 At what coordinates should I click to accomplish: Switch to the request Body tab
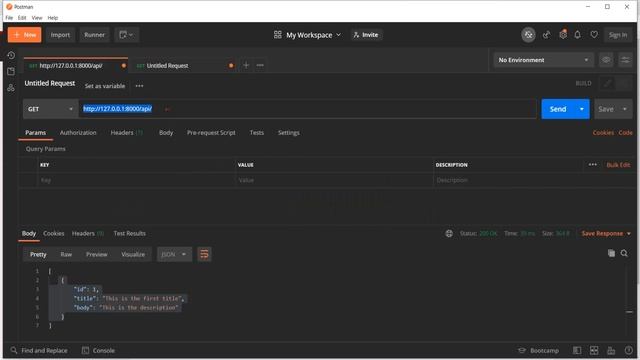click(x=166, y=133)
